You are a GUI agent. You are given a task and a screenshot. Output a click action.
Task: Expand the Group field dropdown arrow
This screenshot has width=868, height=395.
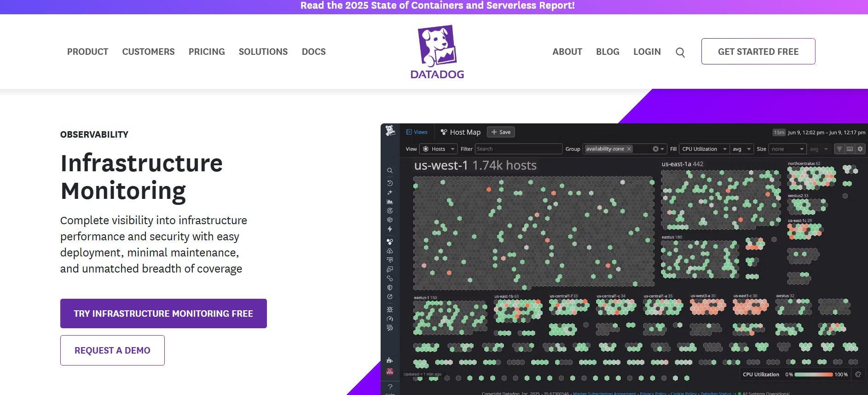pyautogui.click(x=662, y=149)
